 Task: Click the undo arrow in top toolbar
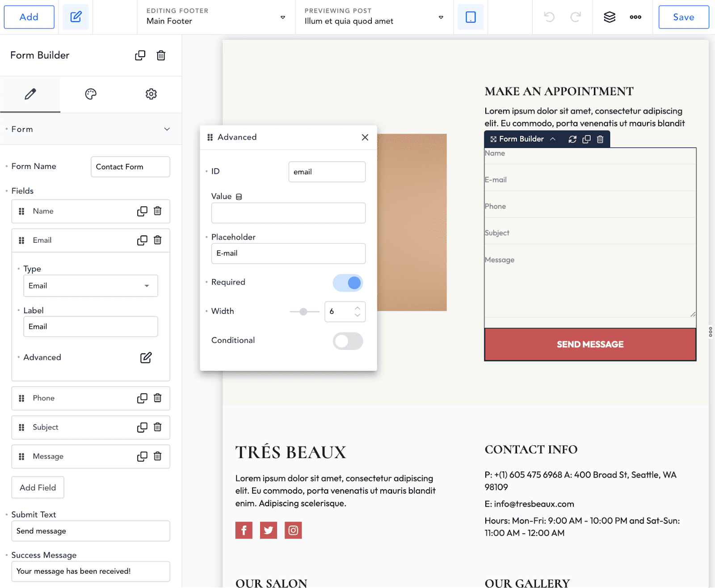point(549,17)
